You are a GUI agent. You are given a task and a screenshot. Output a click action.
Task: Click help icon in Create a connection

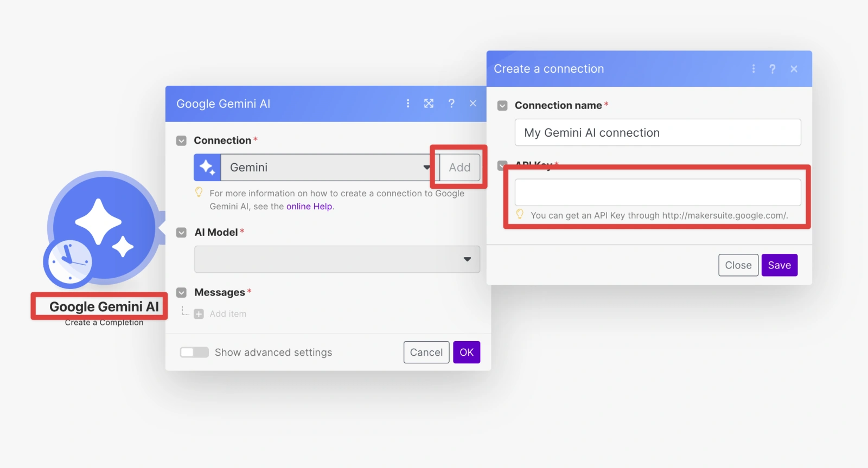(773, 69)
